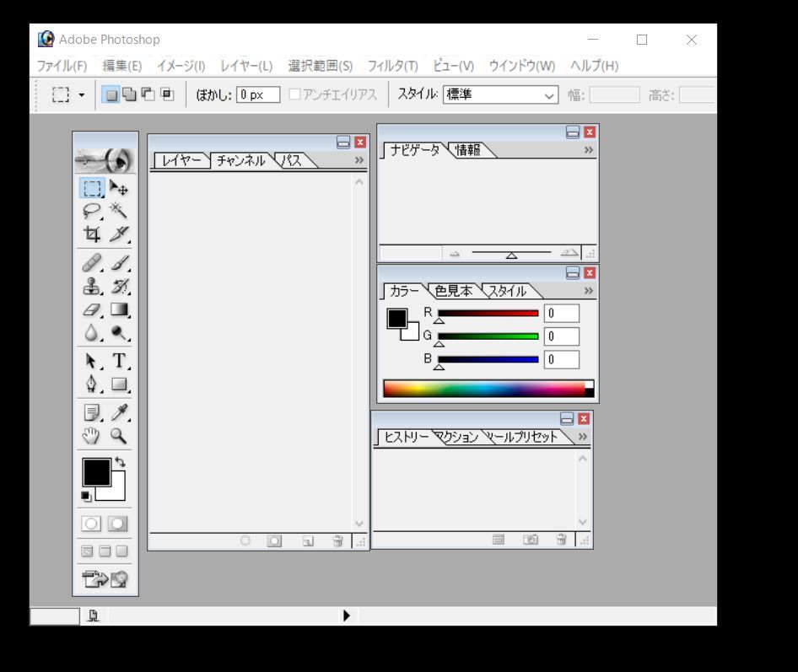This screenshot has width=798, height=672.
Task: Switch to the パス tab
Action: [292, 161]
